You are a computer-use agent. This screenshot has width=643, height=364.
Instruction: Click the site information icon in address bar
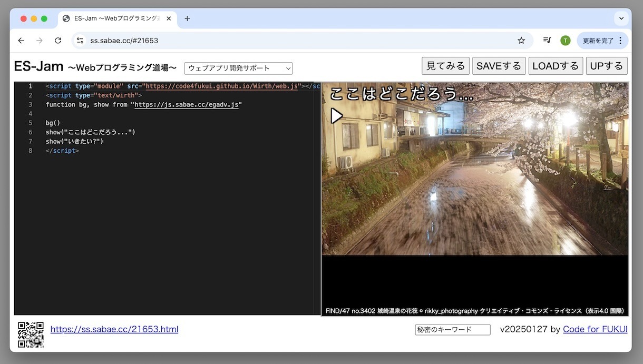click(80, 41)
